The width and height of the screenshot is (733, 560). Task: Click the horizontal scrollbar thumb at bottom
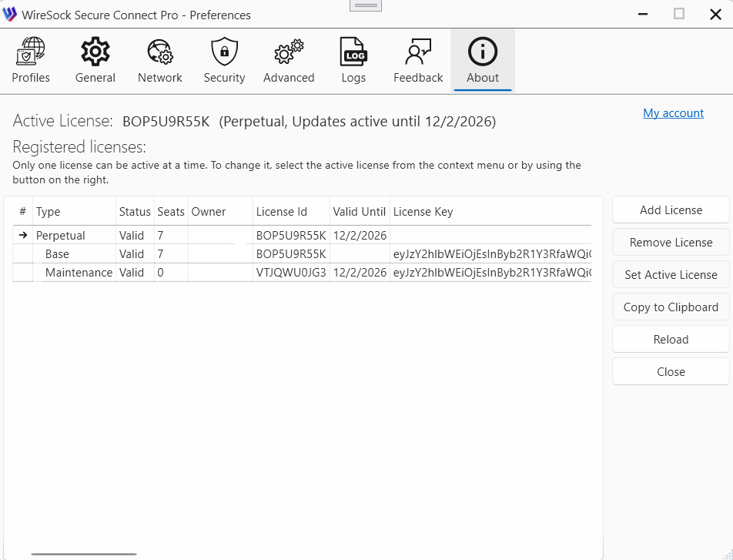(x=84, y=554)
